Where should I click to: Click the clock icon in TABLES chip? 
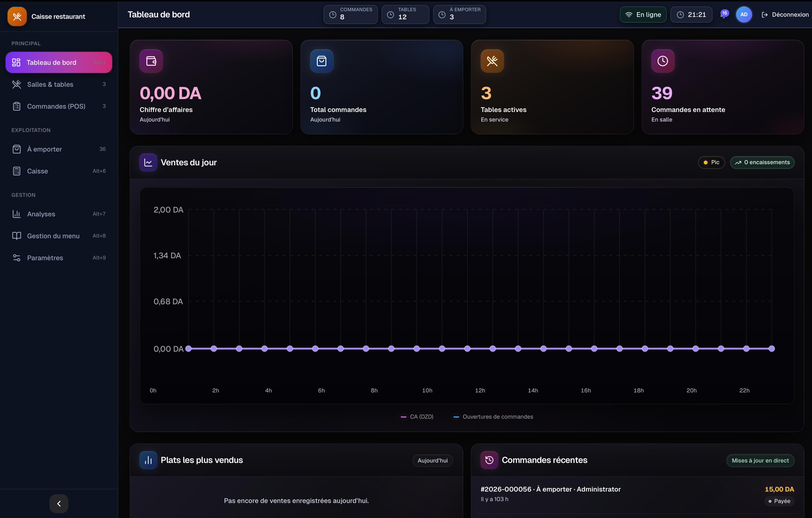coord(390,15)
